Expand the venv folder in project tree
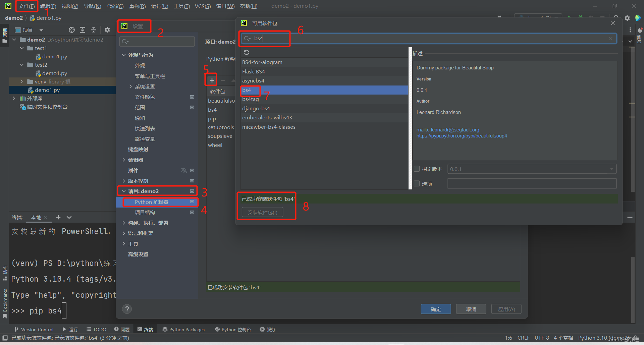This screenshot has width=644, height=345. click(x=21, y=81)
